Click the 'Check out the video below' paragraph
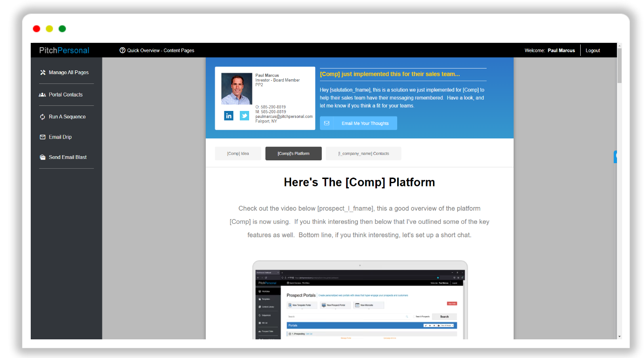The image size is (644, 358). pyautogui.click(x=359, y=222)
